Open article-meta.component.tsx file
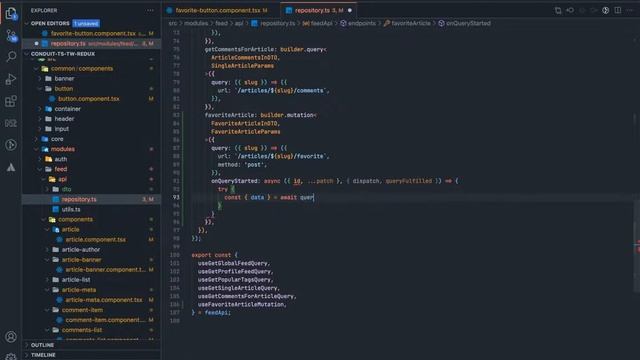This screenshot has height=360, width=640. (104, 300)
